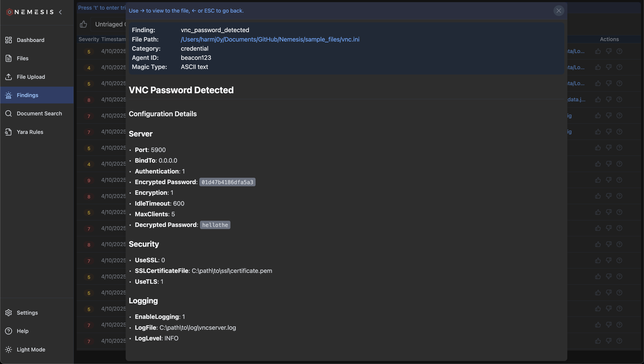Collapse the Nemesis sidebar with the chevron

click(60, 12)
